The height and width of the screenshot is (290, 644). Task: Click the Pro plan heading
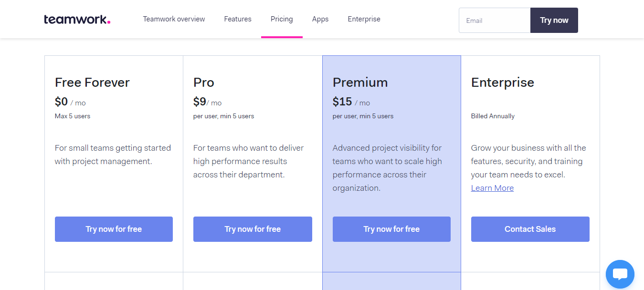click(203, 82)
